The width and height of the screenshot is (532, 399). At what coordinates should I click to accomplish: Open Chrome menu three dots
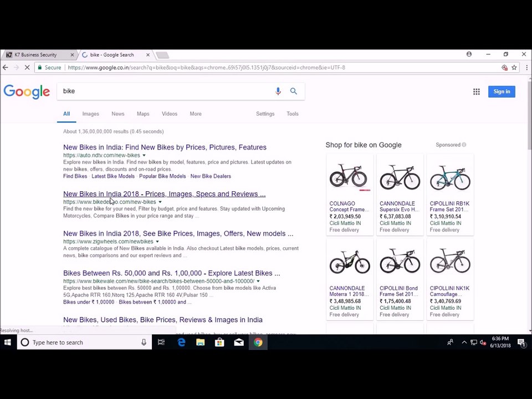click(x=526, y=68)
